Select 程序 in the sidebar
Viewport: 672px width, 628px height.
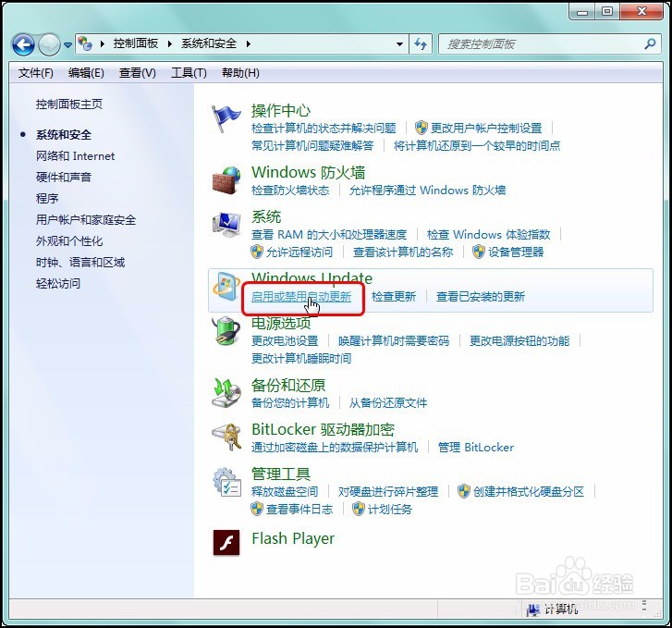coord(47,199)
